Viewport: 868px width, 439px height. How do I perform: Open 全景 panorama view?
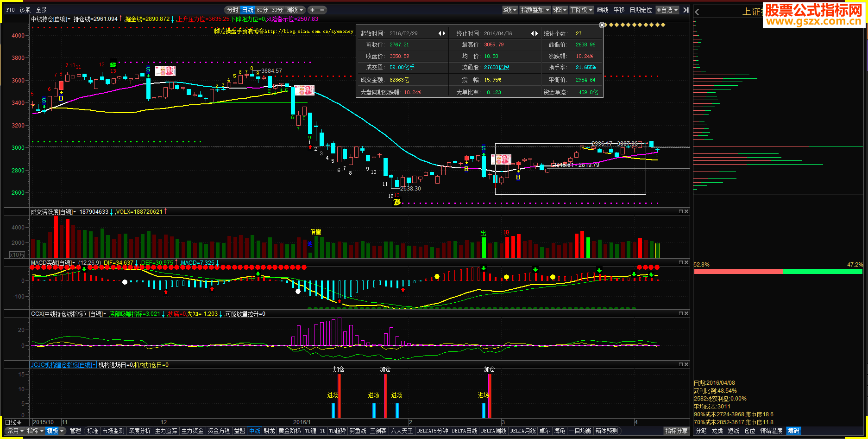pyautogui.click(x=41, y=10)
